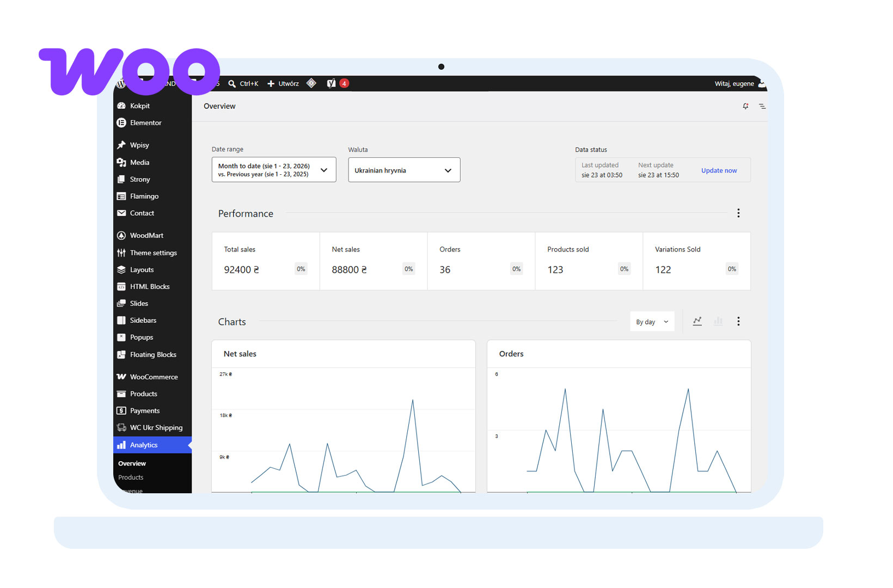Open the activity notifications bell icon
Viewport: 893px width, 588px height.
pos(745,106)
